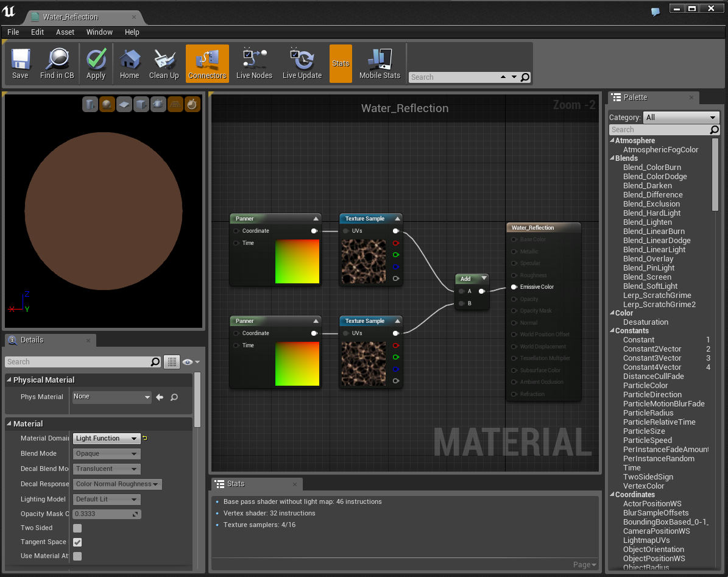Reset Material Domain to default yellow arrow
Image resolution: width=728 pixels, height=577 pixels.
coord(145,437)
